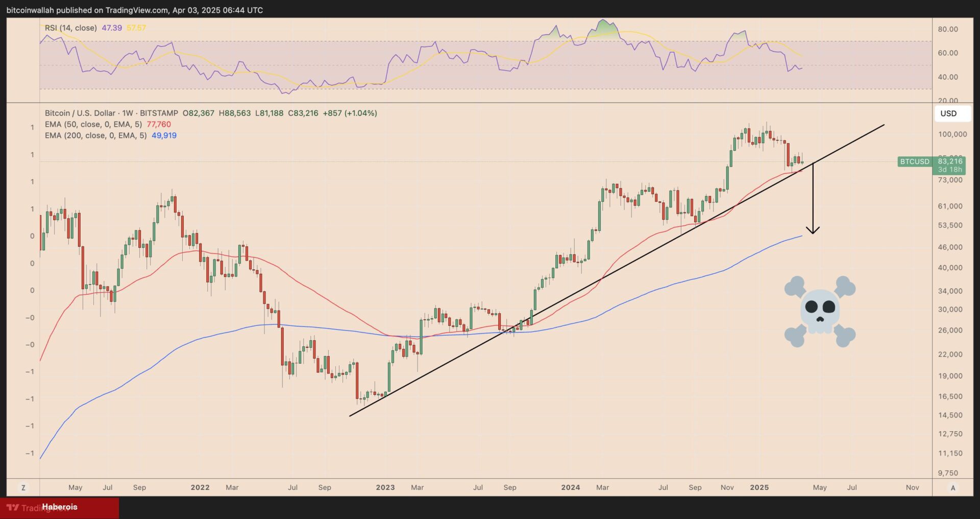Click the blue EMA 200 value 49,919
980x519 pixels.
pyautogui.click(x=164, y=135)
